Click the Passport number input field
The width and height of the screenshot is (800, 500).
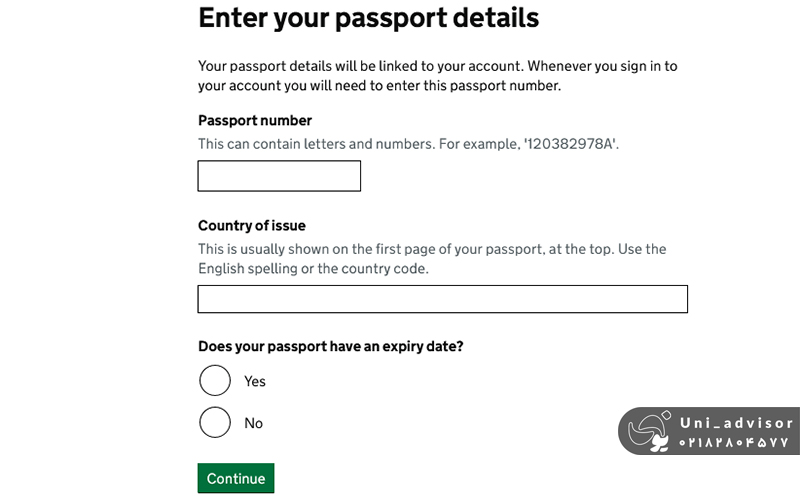279,176
